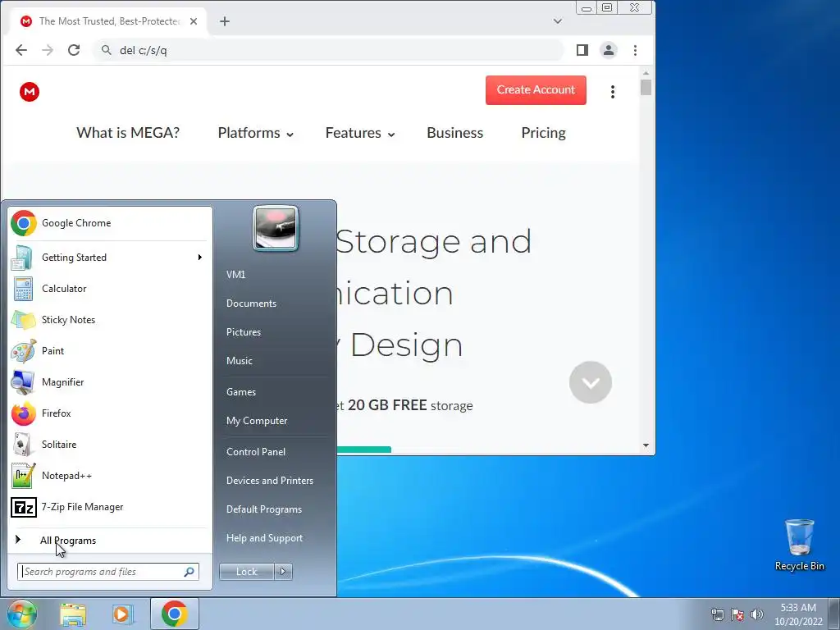Screen dimensions: 840x630
Task: Click scrollbar down arrow in Chrome
Action: pyautogui.click(x=646, y=445)
